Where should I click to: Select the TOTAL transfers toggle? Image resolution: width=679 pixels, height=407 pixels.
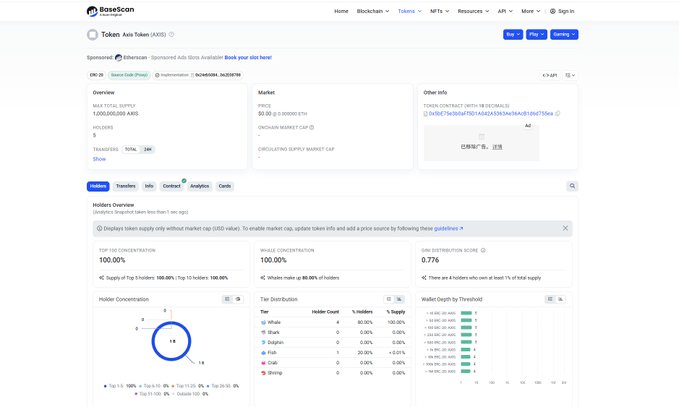point(131,149)
